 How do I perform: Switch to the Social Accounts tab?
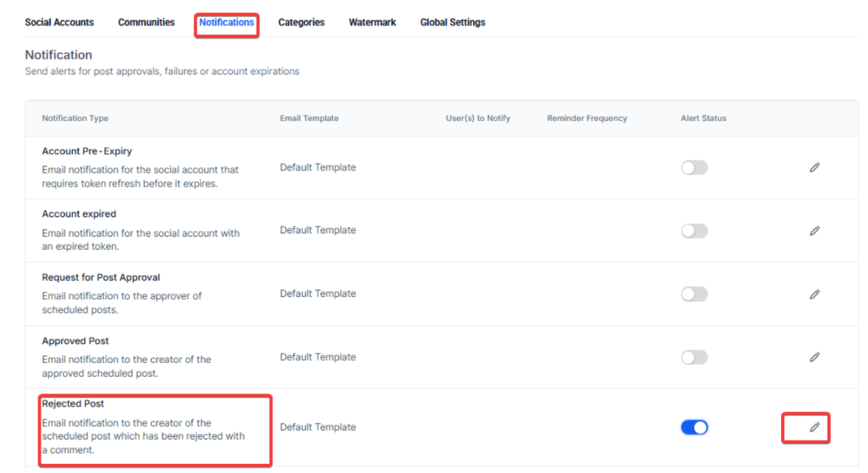point(59,22)
